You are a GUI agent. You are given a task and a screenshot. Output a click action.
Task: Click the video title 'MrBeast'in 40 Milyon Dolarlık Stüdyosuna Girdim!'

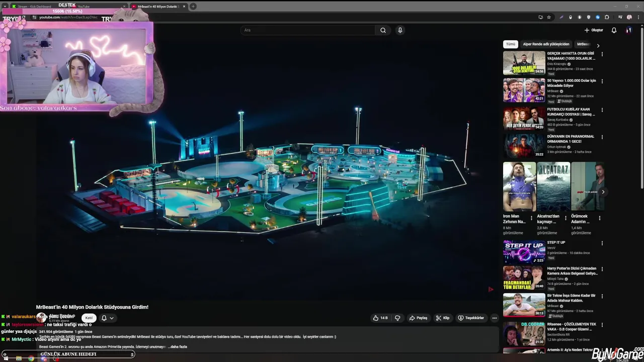pyautogui.click(x=92, y=307)
